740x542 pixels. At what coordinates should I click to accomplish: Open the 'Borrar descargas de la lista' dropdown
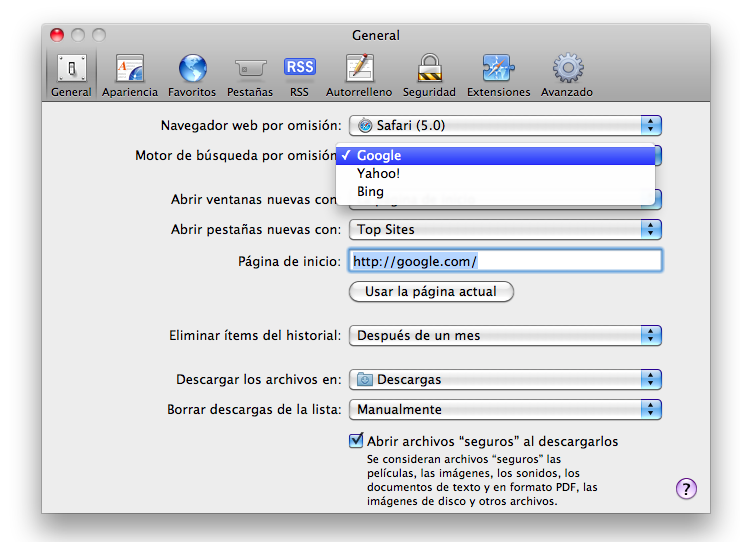click(505, 409)
